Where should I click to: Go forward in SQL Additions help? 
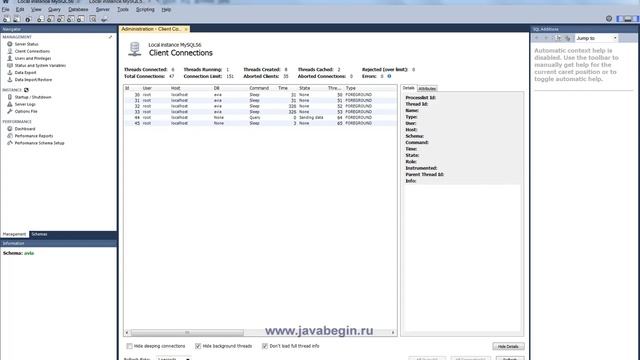546,38
